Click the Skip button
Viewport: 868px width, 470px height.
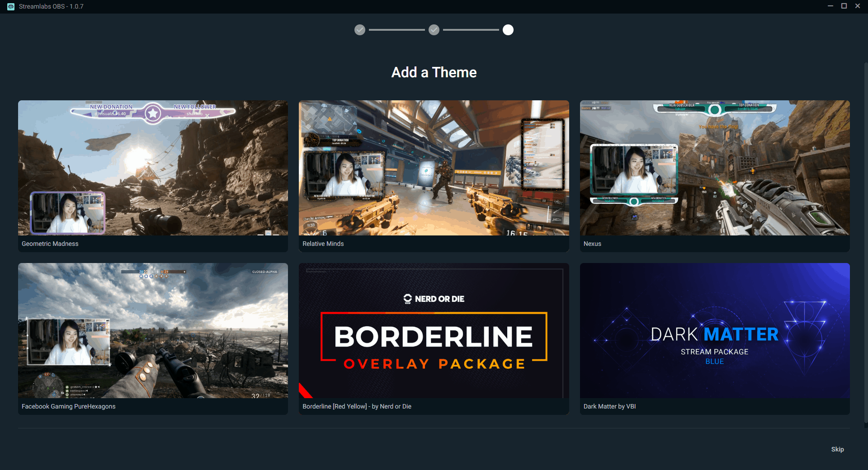837,449
